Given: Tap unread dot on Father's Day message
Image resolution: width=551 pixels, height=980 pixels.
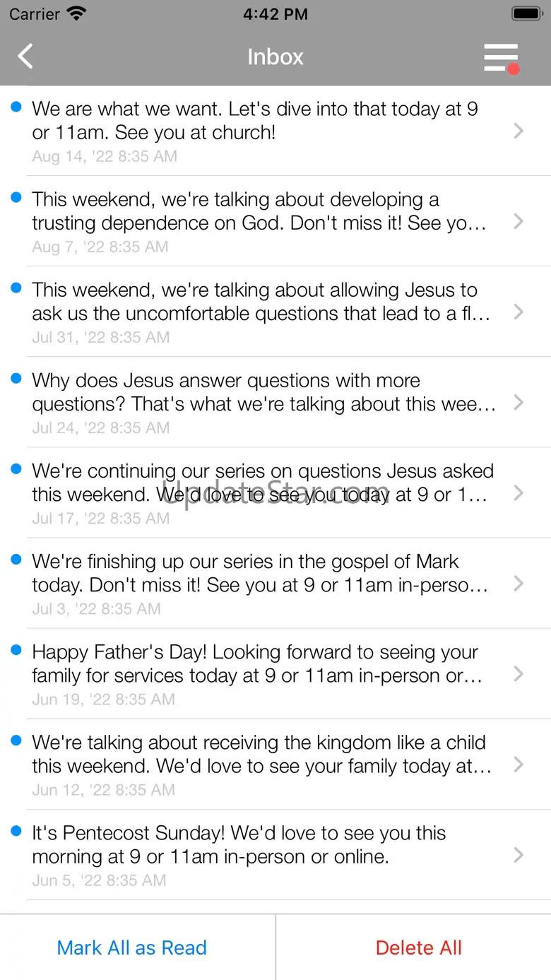Looking at the screenshot, I should pyautogui.click(x=16, y=650).
